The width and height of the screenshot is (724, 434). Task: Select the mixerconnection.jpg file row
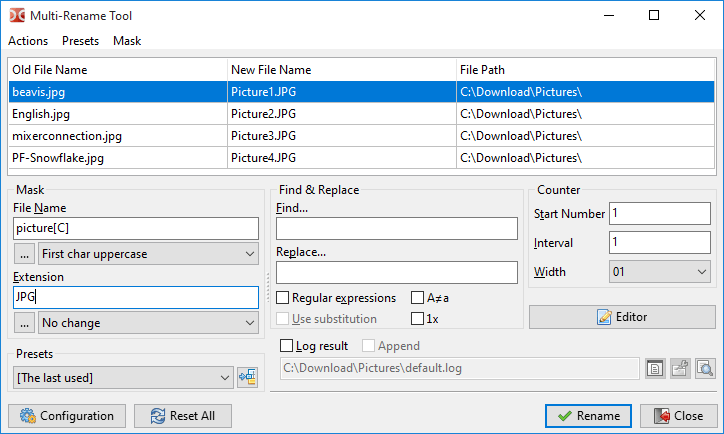[66, 136]
